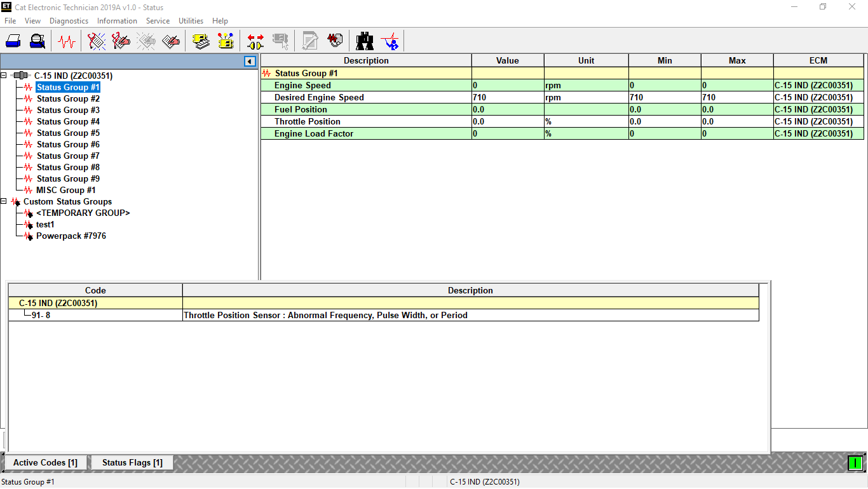Select Status Group #6 in the tree

click(x=68, y=144)
